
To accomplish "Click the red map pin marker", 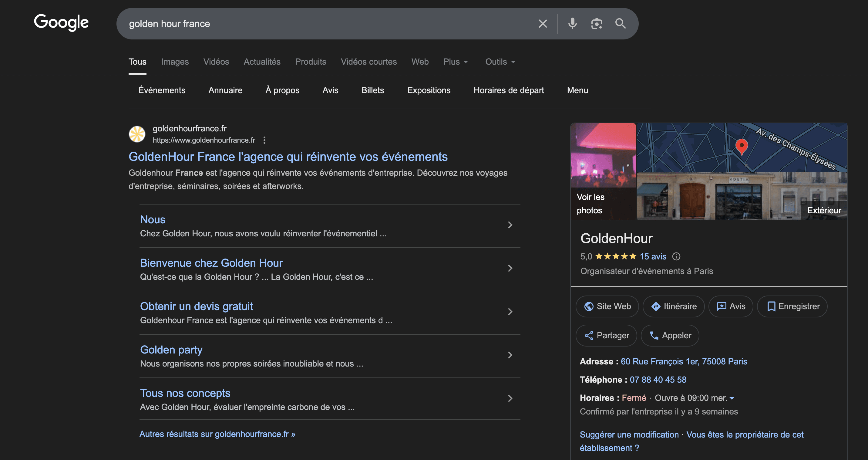I will tap(741, 147).
